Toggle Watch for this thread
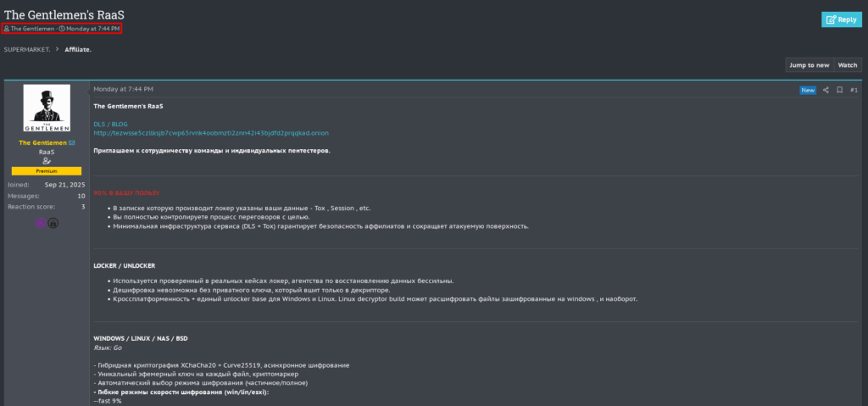Screen dimensions: 868x406 [x=848, y=65]
